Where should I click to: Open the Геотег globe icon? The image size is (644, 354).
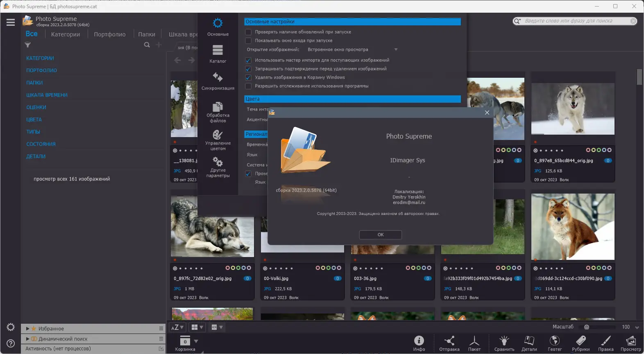click(x=555, y=343)
